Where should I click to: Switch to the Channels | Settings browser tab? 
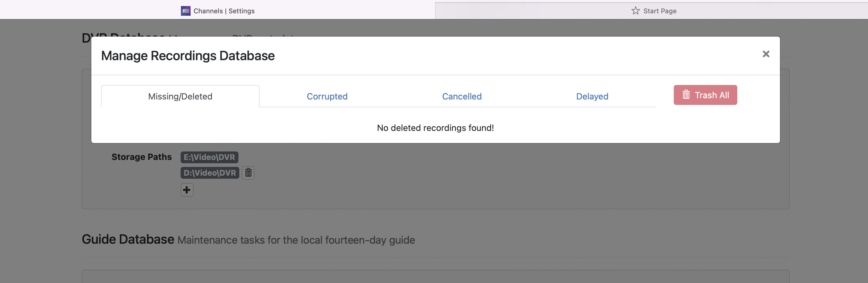[x=224, y=11]
